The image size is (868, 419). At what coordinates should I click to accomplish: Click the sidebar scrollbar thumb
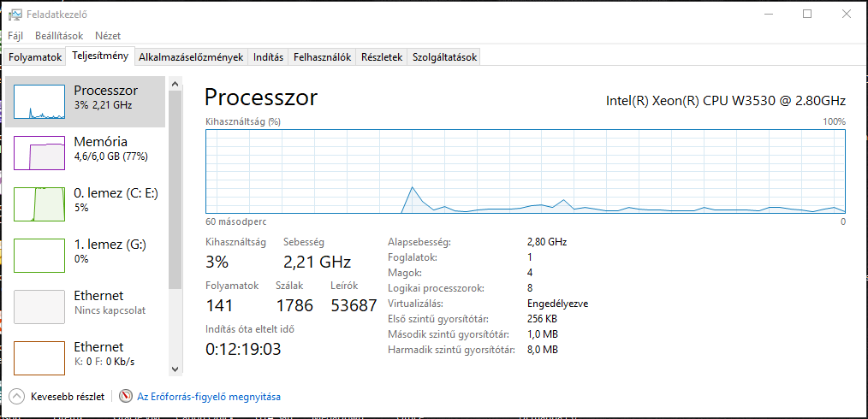pos(175,190)
